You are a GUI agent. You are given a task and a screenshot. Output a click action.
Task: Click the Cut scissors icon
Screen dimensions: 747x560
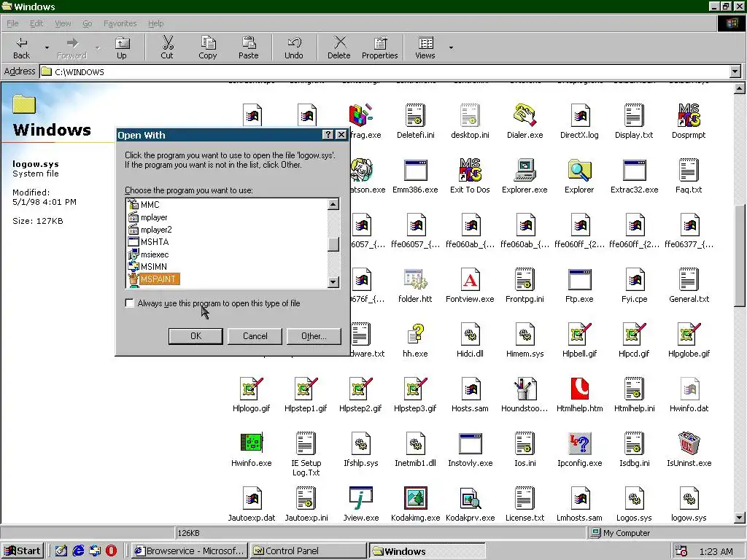(x=167, y=42)
